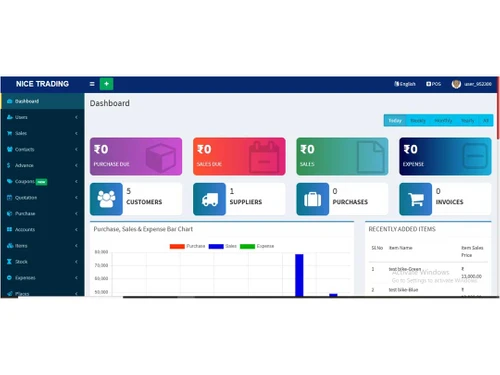Click the green plus quick-add button

pyautogui.click(x=106, y=84)
